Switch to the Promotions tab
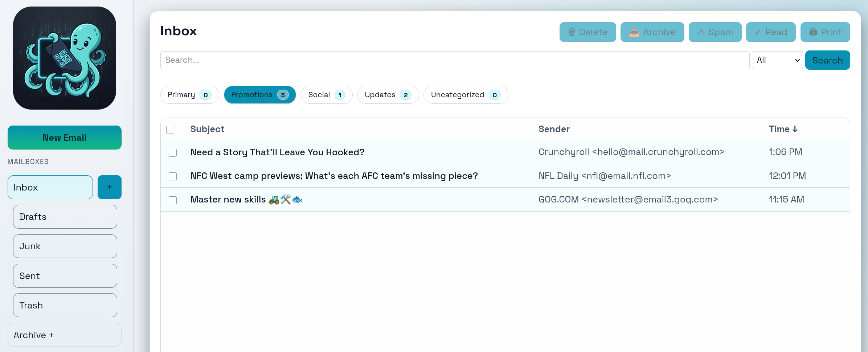Viewport: 868px width, 352px height. pos(260,95)
